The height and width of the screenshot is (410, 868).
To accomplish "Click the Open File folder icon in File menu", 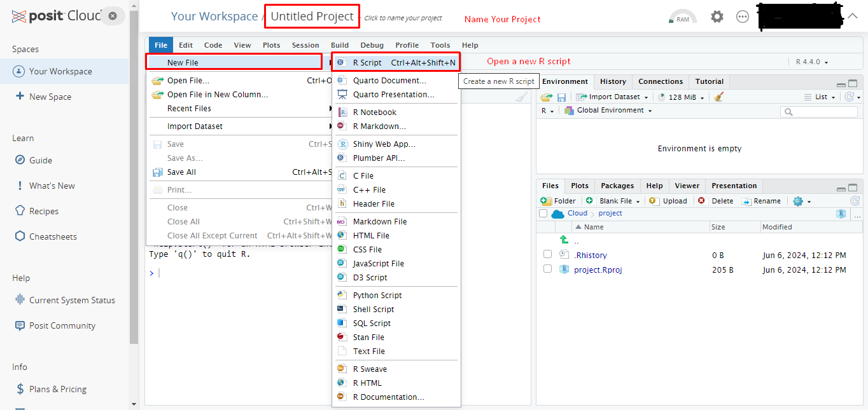I will click(157, 80).
